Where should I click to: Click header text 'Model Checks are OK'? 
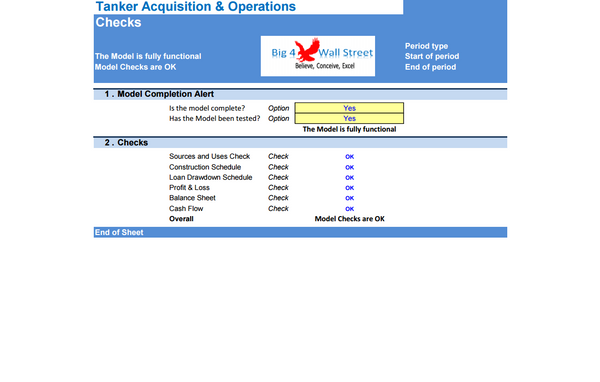tap(135, 67)
